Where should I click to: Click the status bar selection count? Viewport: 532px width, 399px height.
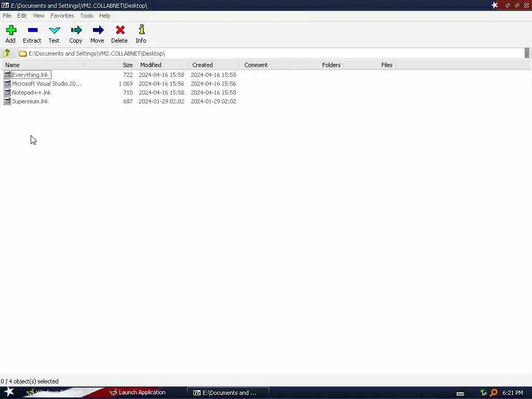pos(30,381)
